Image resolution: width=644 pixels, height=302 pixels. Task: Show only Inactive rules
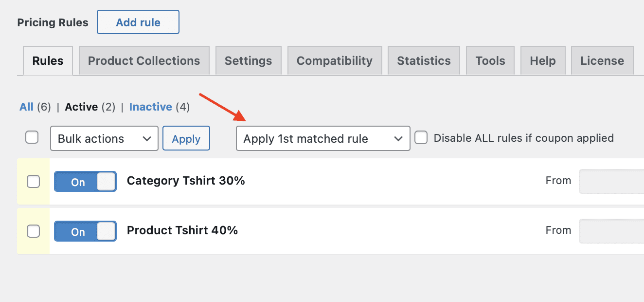pos(151,107)
